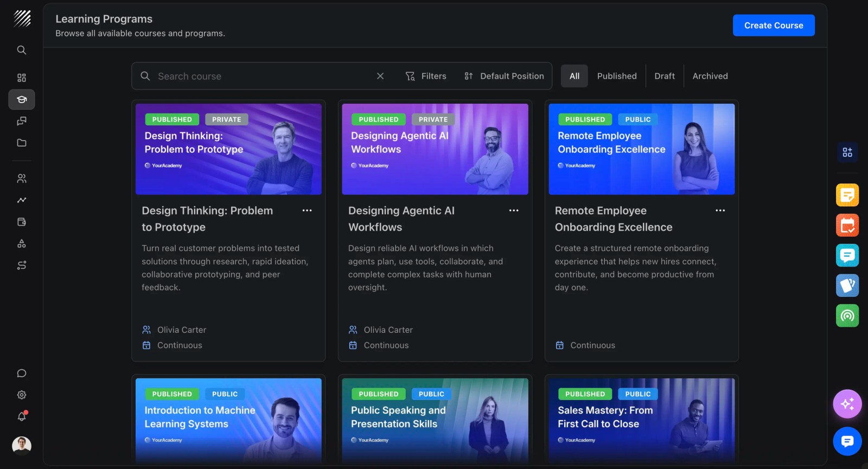This screenshot has width=868, height=469.
Task: Open the users icon in sidebar
Action: point(22,179)
